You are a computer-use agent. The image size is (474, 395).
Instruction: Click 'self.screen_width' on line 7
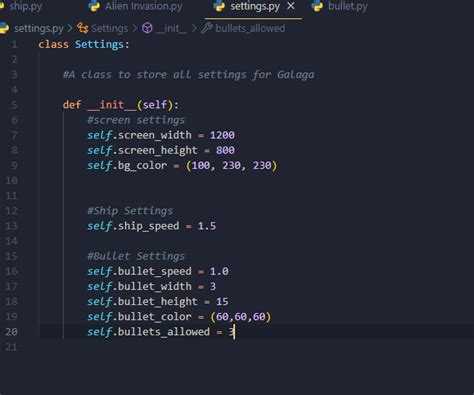click(x=139, y=135)
